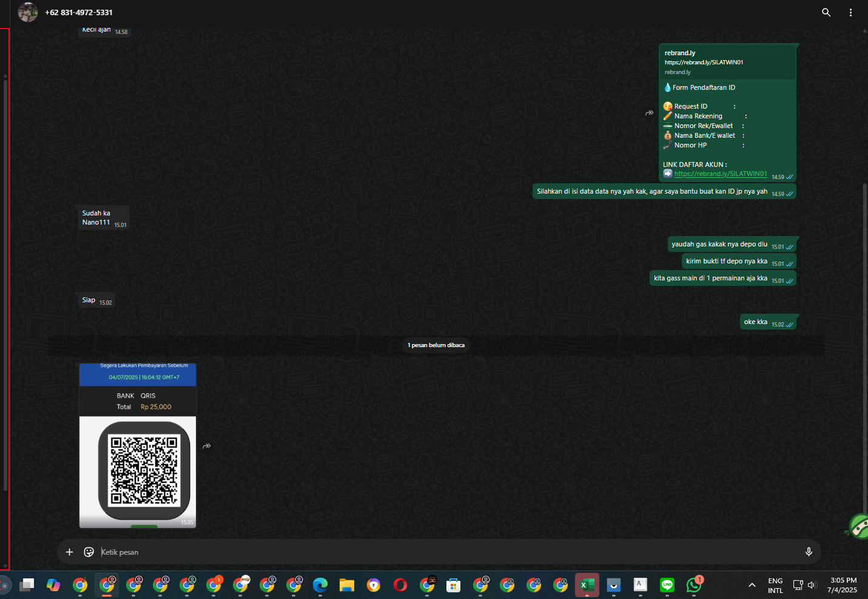Select the incoming 'Siap' message
Image resolution: width=868 pixels, height=599 pixels.
click(x=97, y=300)
